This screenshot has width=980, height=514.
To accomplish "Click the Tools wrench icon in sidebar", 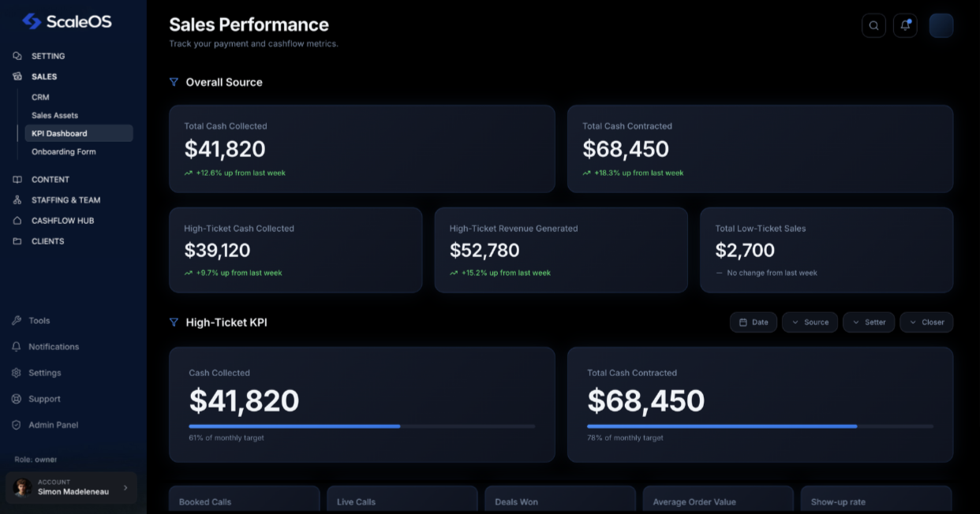I will point(17,321).
